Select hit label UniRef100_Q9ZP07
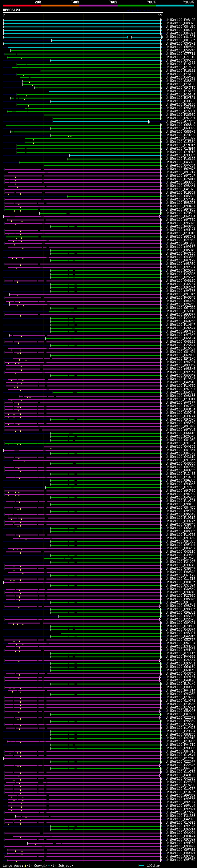Viewport: 197px width, 868px height. (180, 389)
